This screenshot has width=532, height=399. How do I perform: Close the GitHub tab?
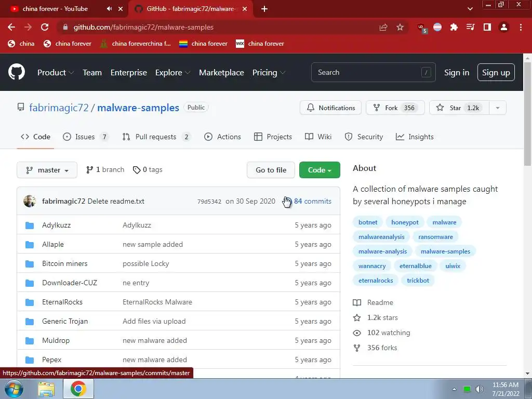tap(245, 9)
